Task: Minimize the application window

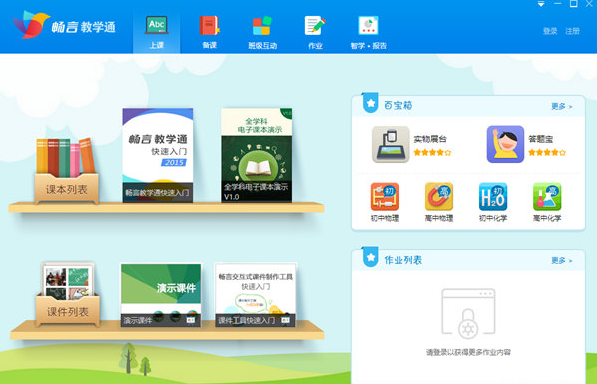Action: pos(557,3)
